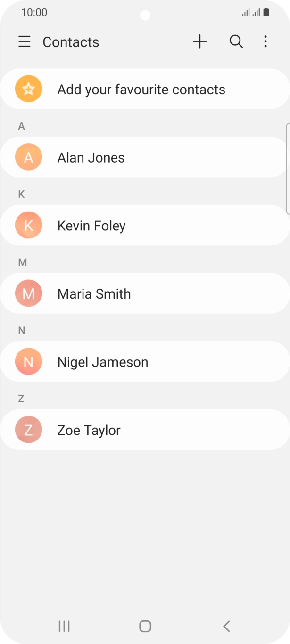Tap Kevin Foley's avatar circle

[28, 225]
